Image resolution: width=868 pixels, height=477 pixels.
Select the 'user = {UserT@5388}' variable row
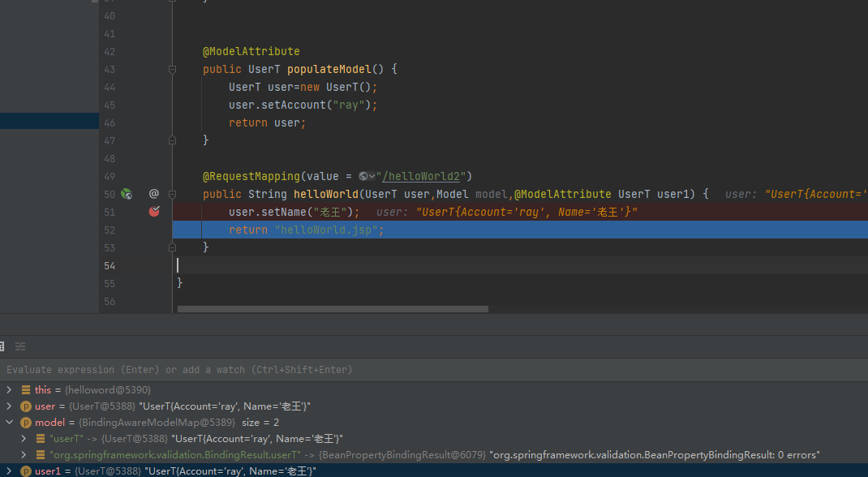(434, 406)
